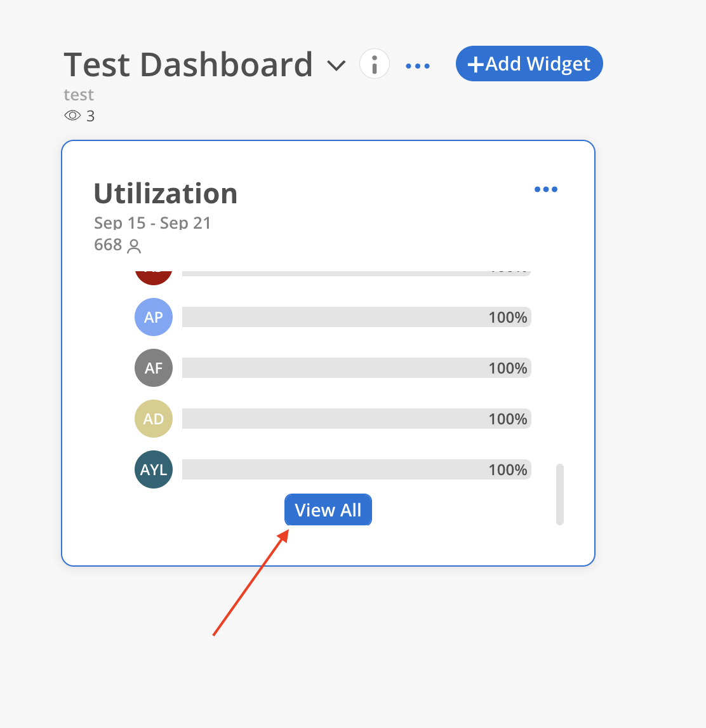Screen dimensions: 706x728
Task: Click the eye views icon
Action: [x=73, y=116]
